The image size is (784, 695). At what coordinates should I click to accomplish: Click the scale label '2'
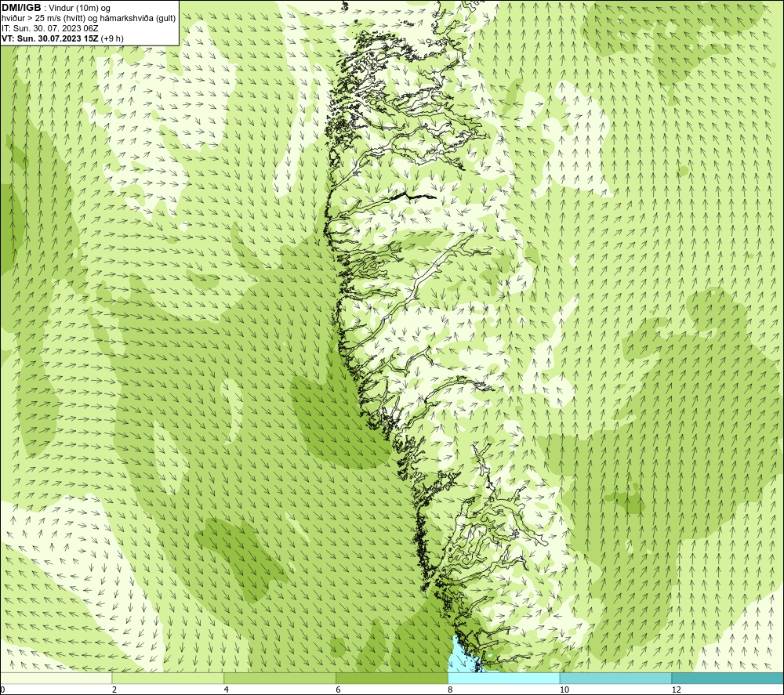[114, 690]
